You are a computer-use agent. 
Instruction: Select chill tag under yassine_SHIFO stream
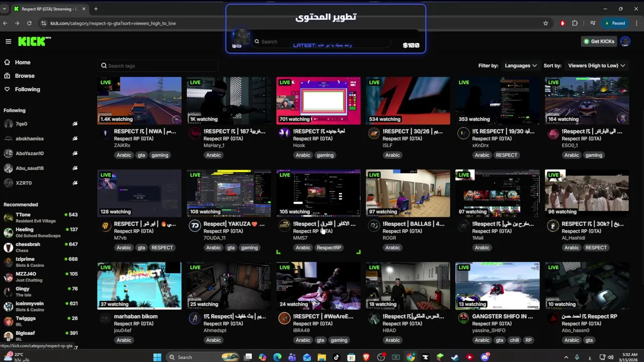coord(514,340)
